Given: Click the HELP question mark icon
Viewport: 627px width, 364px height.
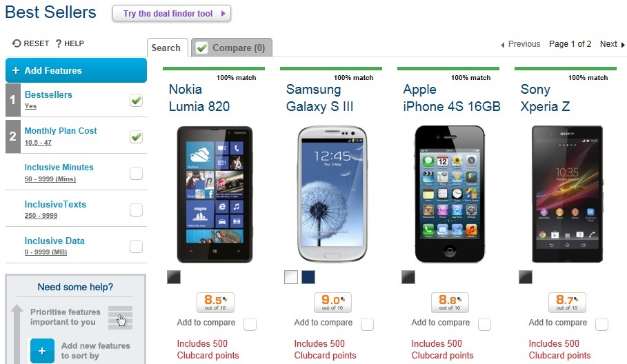Looking at the screenshot, I should [59, 43].
